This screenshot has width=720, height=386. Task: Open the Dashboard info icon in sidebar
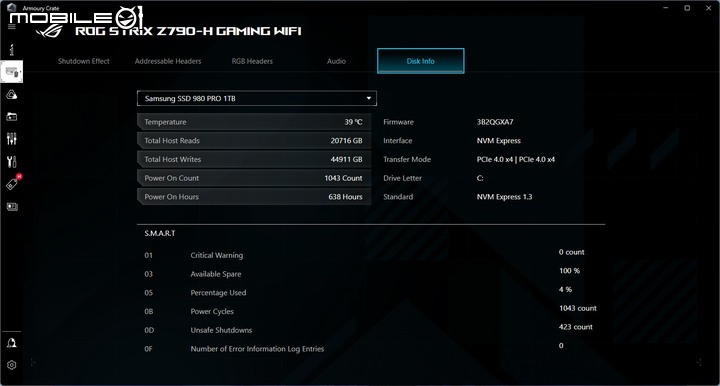(x=11, y=49)
